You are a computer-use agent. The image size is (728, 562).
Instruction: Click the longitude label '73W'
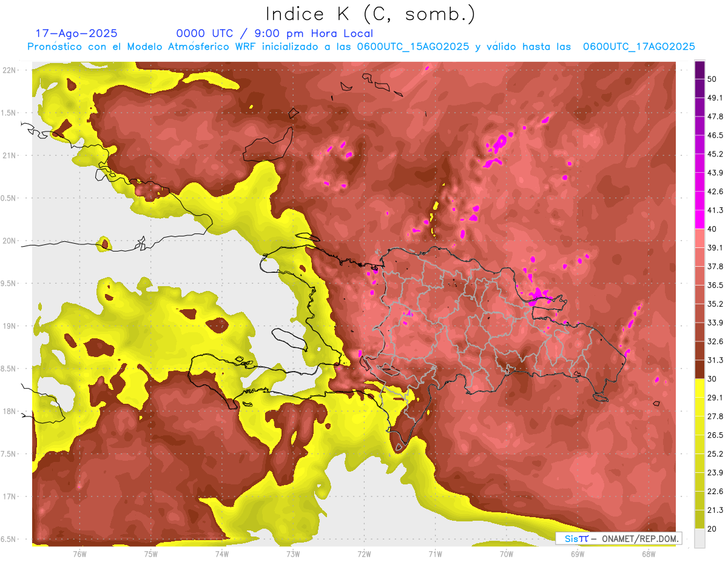pos(293,554)
